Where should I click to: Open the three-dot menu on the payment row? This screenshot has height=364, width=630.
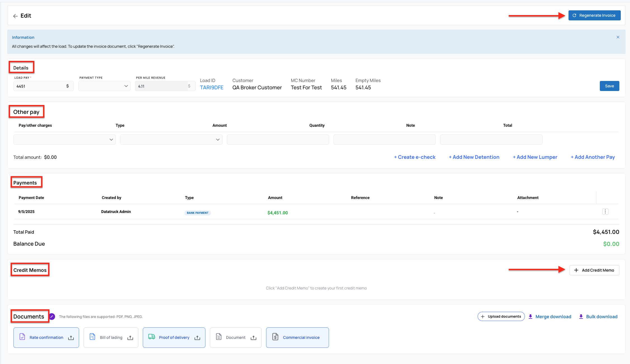click(x=605, y=212)
